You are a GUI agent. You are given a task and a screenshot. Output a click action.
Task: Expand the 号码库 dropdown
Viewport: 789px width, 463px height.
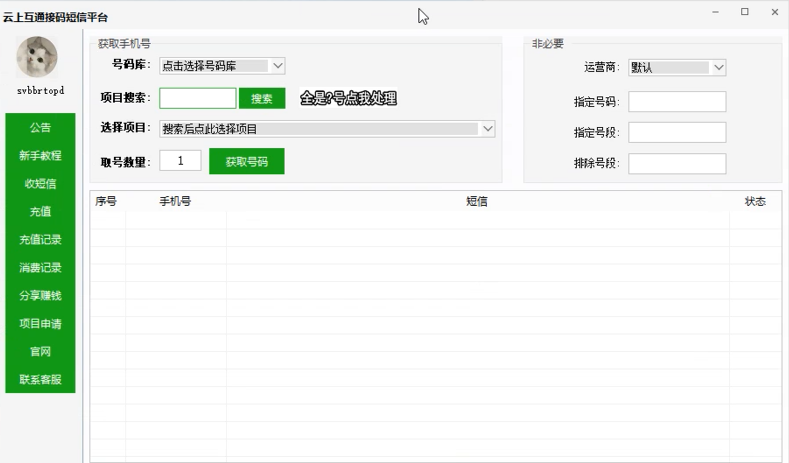tap(222, 66)
